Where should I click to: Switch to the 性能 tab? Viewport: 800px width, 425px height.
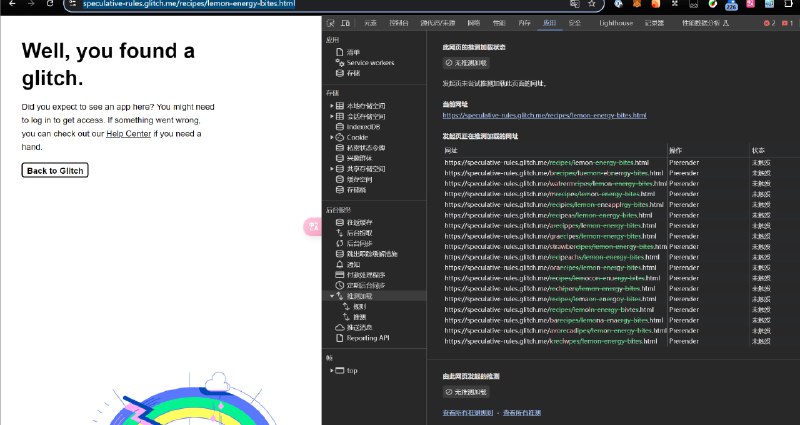click(499, 23)
